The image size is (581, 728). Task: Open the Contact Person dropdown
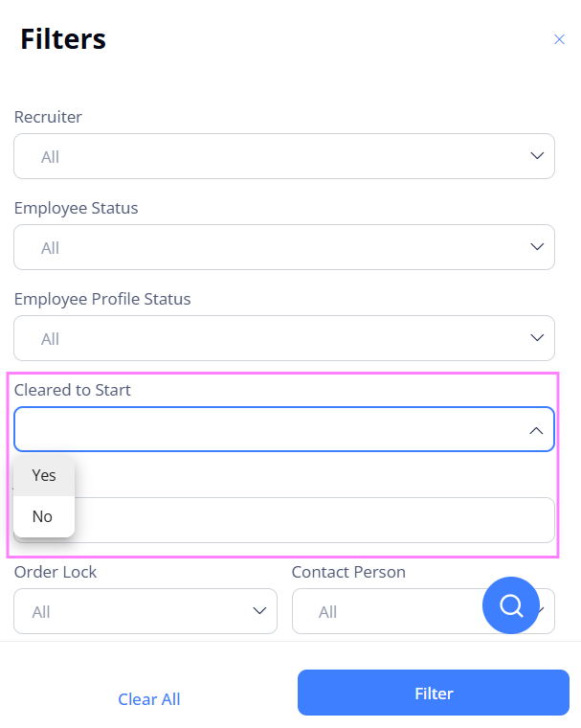[383, 611]
